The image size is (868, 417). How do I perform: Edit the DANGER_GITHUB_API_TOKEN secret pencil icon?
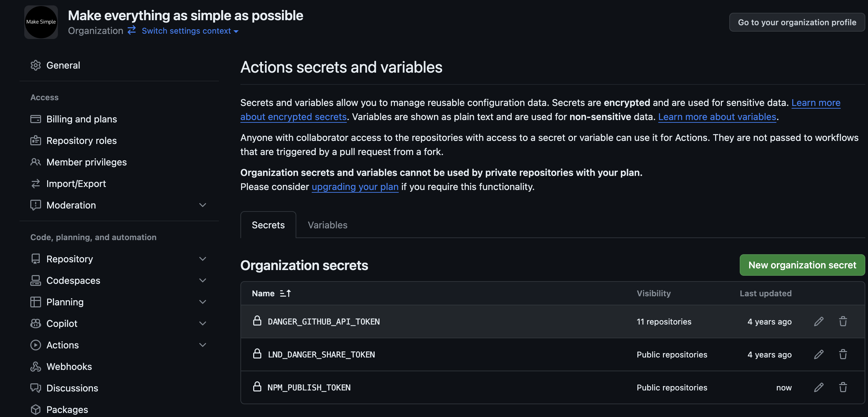tap(819, 321)
